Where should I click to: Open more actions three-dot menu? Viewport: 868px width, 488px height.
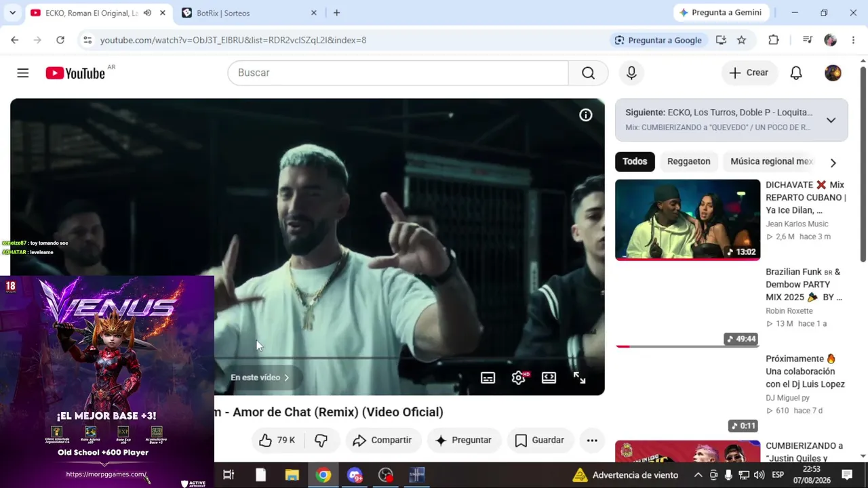[x=592, y=441]
